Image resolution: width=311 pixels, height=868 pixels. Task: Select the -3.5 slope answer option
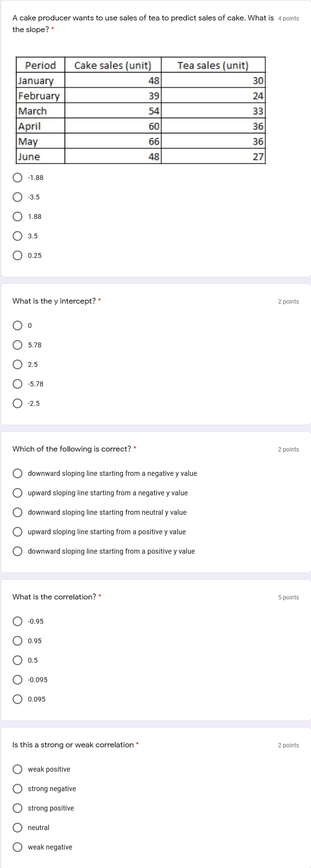click(x=17, y=197)
